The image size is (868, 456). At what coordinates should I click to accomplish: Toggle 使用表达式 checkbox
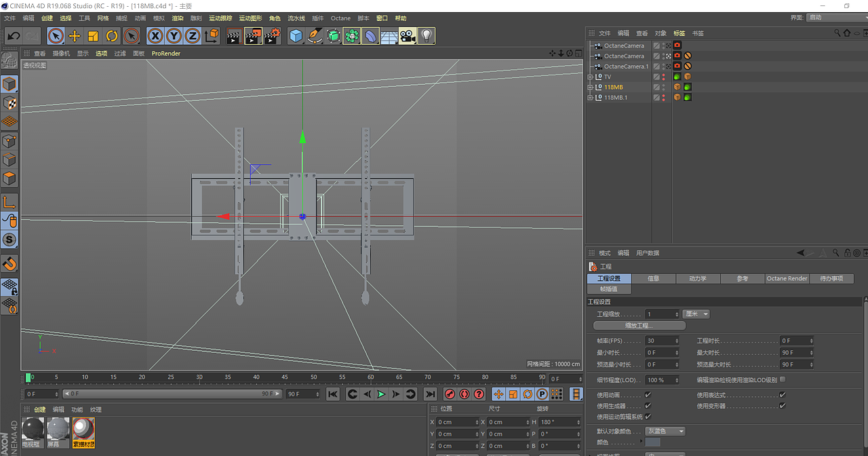tap(783, 395)
